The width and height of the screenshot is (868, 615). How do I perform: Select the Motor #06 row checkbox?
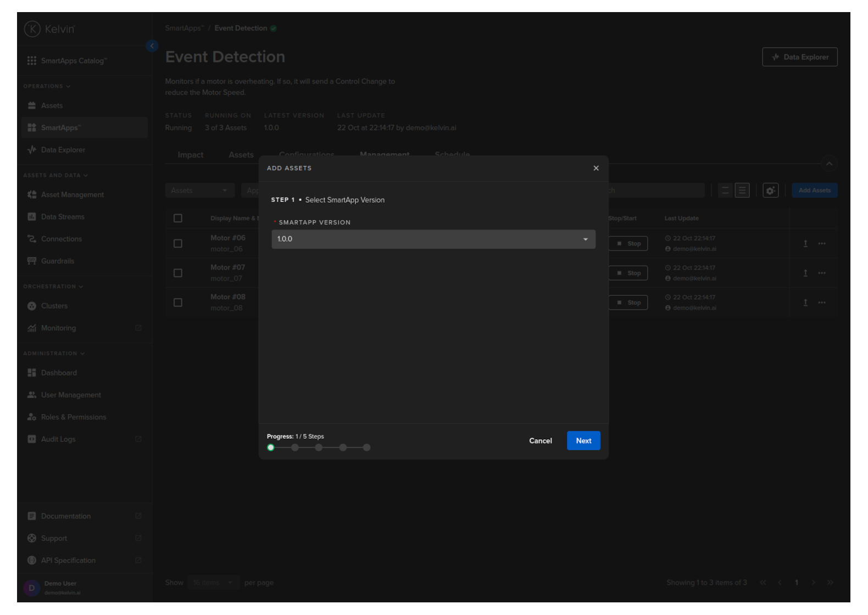[178, 244]
